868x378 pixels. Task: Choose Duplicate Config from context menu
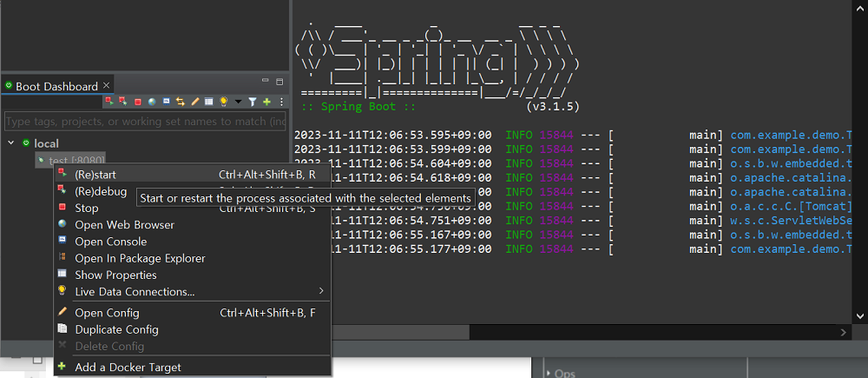pos(116,329)
